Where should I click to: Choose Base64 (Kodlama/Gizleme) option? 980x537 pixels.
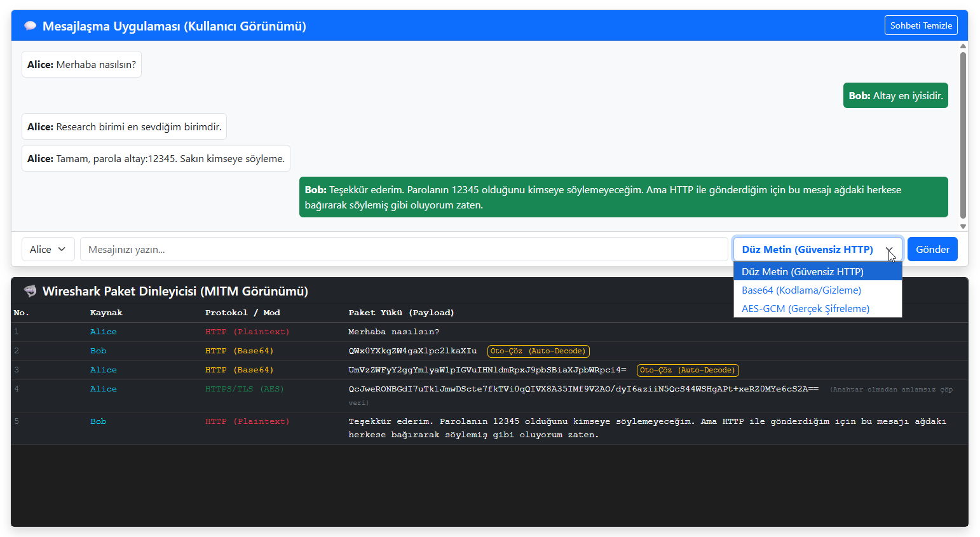pos(818,290)
